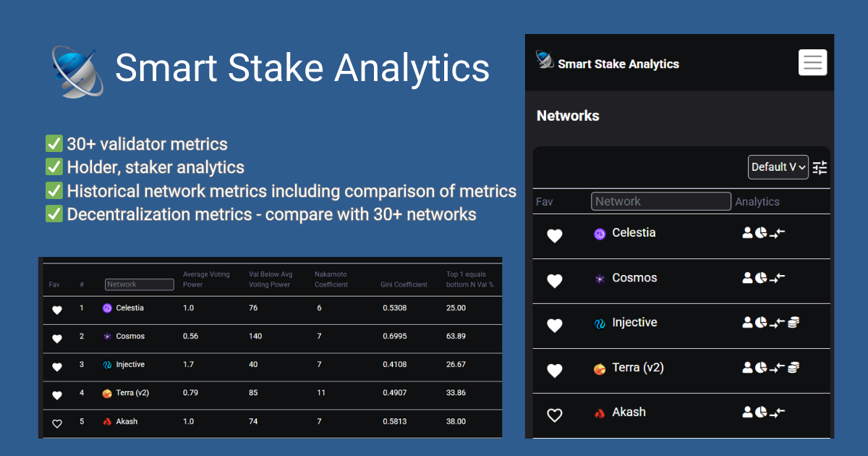
Task: Favorite Akash by clicking its empty heart
Action: point(554,415)
